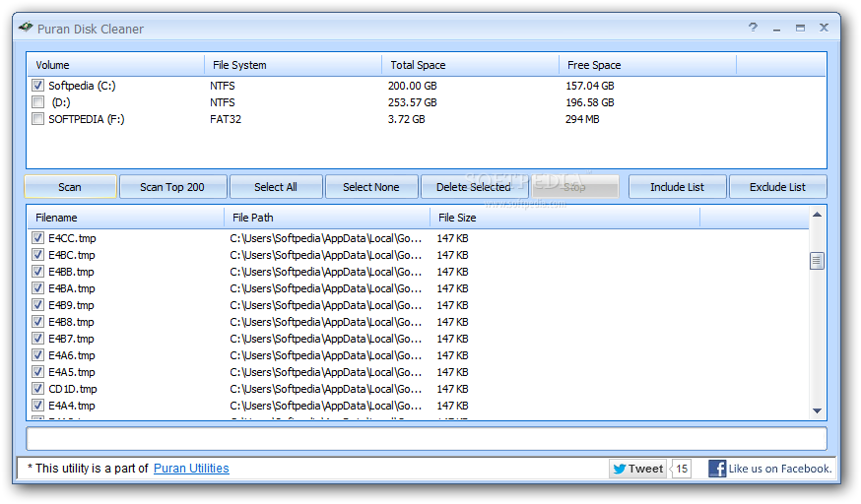Click the 253.57 GB total space value
Image resolution: width=861 pixels, height=504 pixels.
pos(413,102)
